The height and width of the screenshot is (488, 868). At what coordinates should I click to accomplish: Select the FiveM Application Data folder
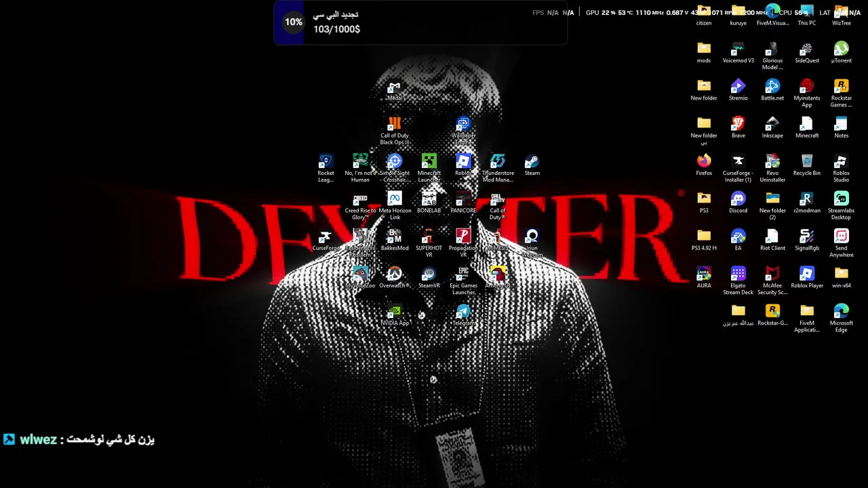point(807,318)
